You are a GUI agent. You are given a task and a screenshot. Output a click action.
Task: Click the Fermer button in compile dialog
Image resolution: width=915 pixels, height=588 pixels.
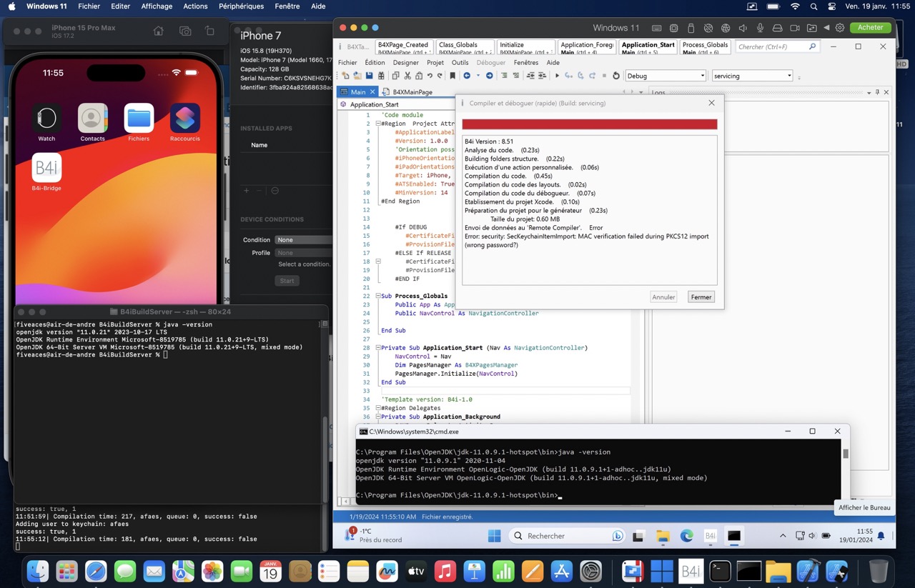click(x=701, y=297)
